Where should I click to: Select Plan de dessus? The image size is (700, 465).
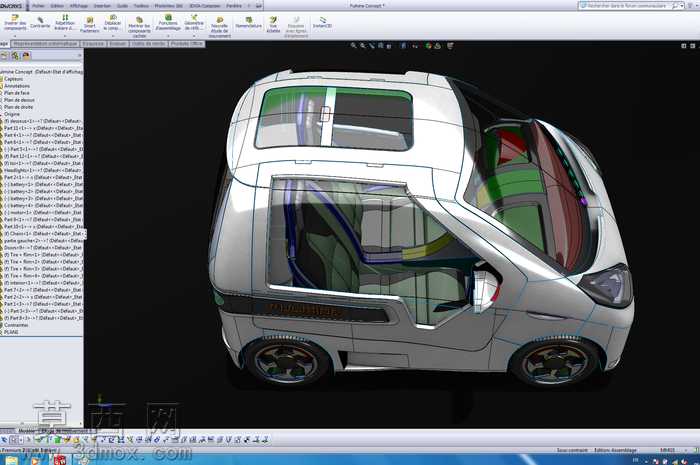[x=19, y=100]
